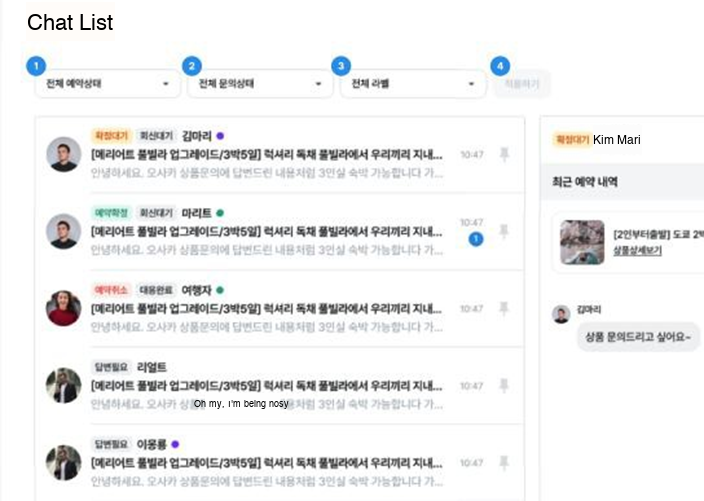Open the 전체 예약상태 dropdown
Image resolution: width=704 pixels, height=501 pixels.
(108, 84)
